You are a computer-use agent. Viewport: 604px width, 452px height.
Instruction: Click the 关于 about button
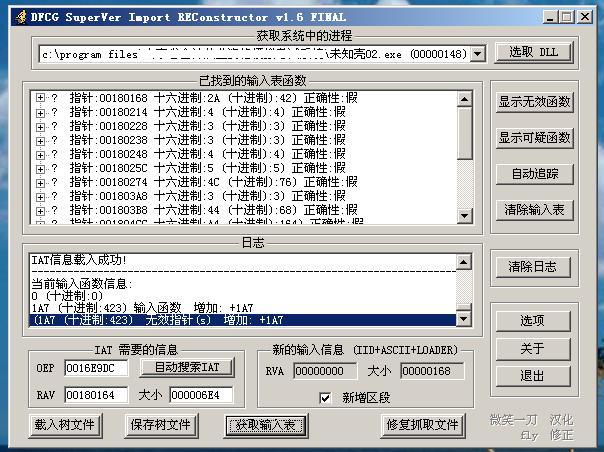532,349
